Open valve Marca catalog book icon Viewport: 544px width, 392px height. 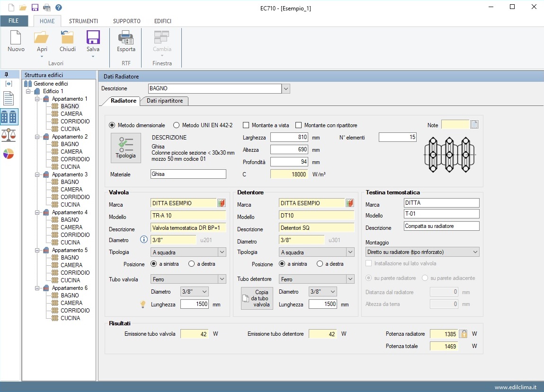(x=222, y=203)
